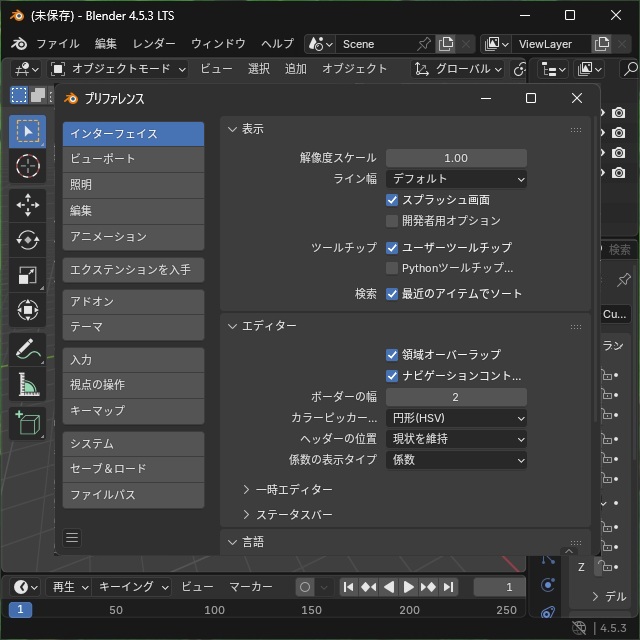Enable the Pythonツールチップ checkbox
This screenshot has width=640, height=640.
pos(392,268)
